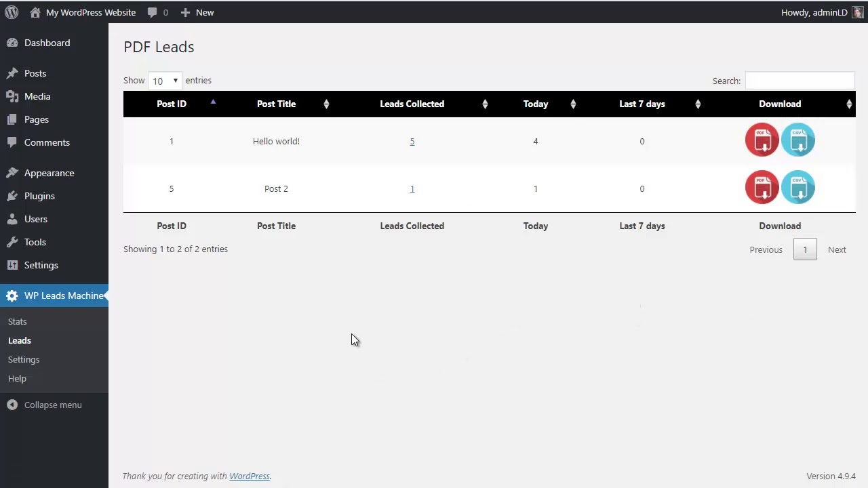Focus the table Search field
Viewport: 868px width, 488px height.
point(800,81)
